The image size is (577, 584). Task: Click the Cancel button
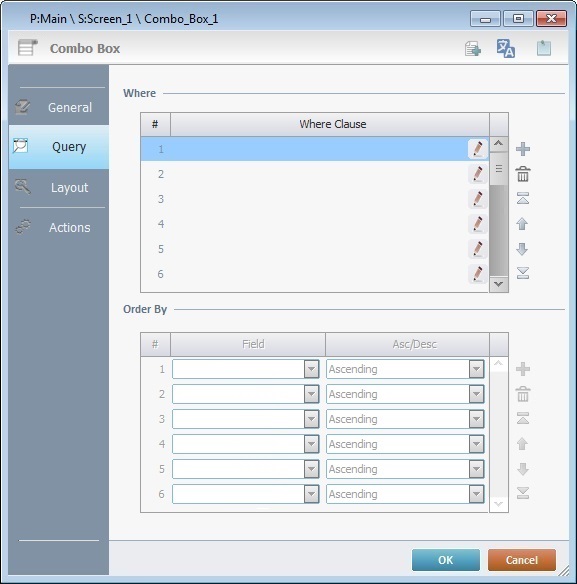(521, 560)
